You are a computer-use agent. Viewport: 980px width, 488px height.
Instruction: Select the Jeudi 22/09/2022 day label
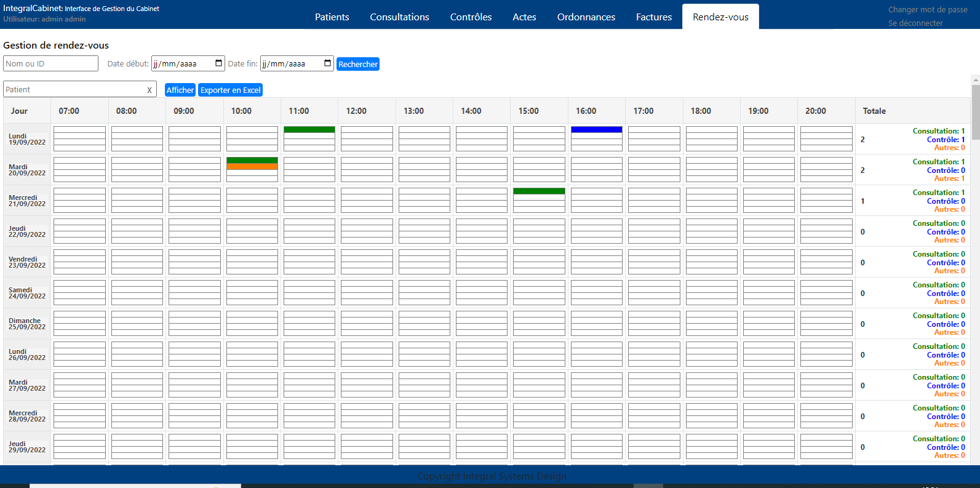[x=27, y=231]
